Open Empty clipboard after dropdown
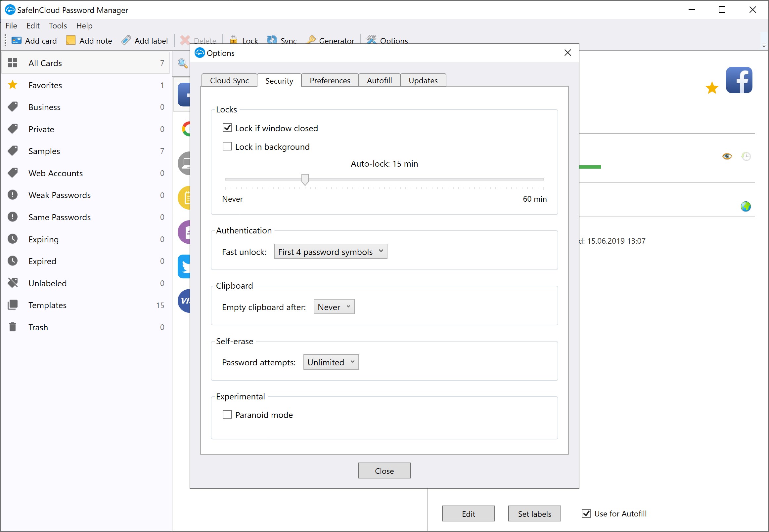Image resolution: width=769 pixels, height=532 pixels. click(334, 307)
